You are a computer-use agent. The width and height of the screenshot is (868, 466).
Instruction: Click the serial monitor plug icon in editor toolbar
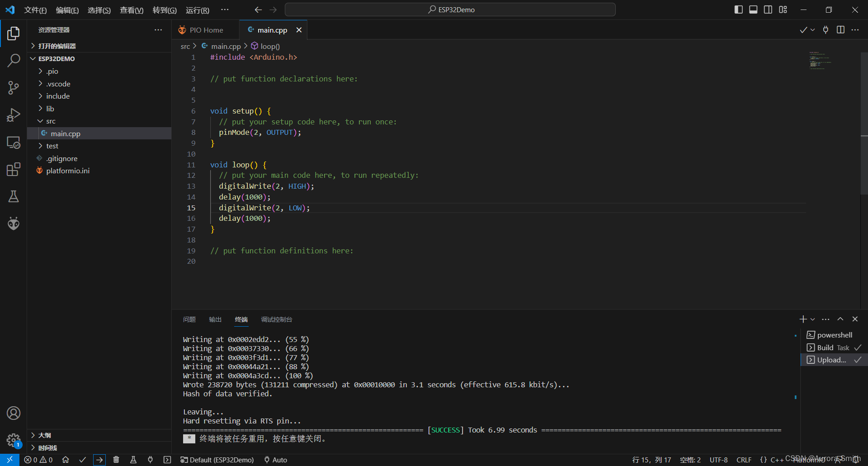coord(826,30)
